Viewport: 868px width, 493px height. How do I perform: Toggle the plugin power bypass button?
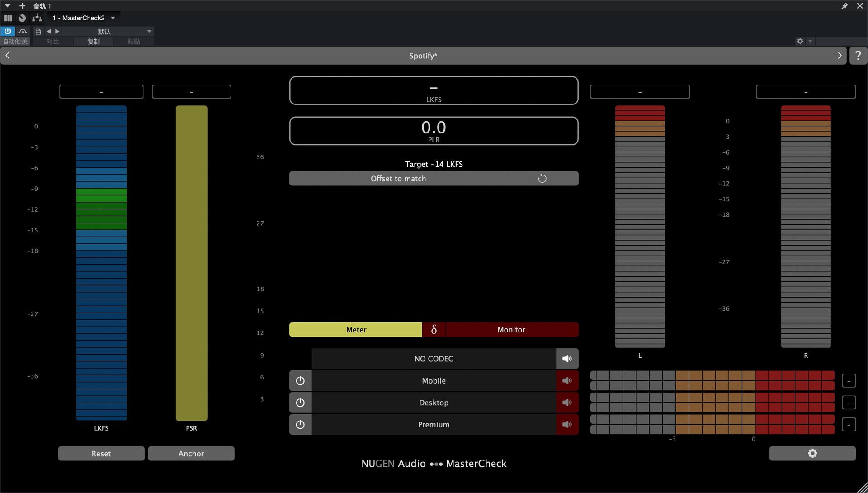[x=8, y=31]
